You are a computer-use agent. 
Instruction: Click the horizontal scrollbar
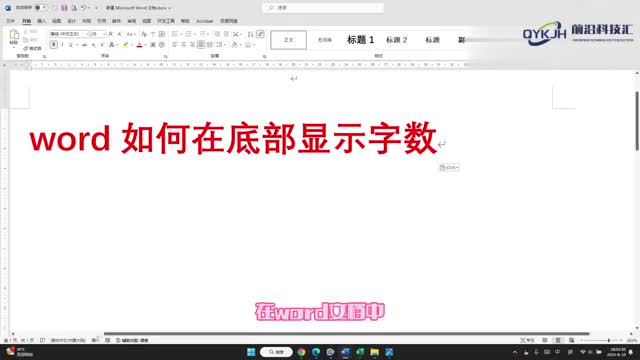(347, 334)
